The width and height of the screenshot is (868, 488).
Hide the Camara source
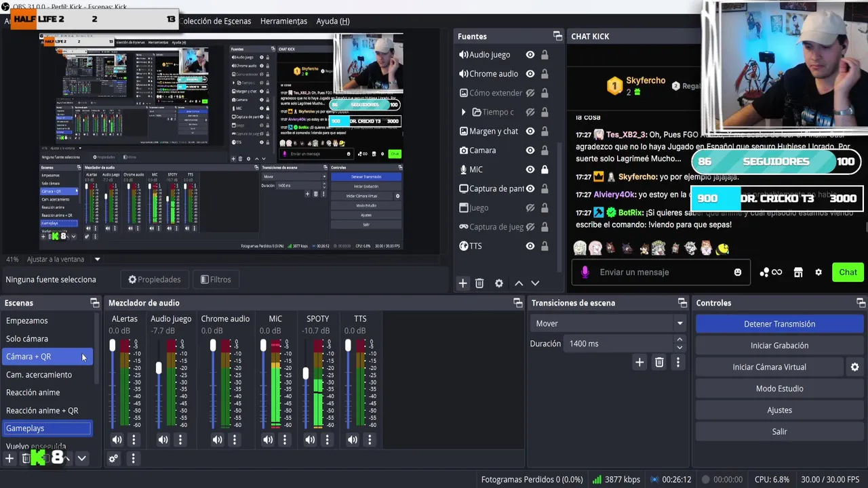tap(530, 150)
